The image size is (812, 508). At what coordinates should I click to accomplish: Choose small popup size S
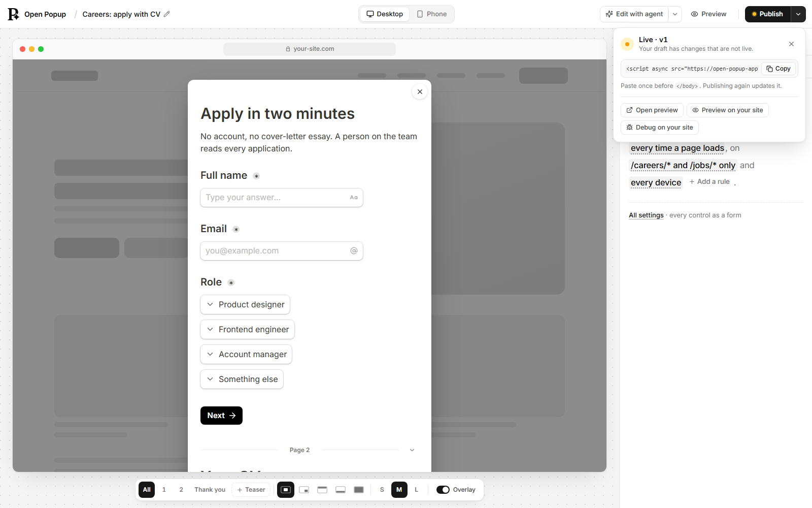point(382,490)
